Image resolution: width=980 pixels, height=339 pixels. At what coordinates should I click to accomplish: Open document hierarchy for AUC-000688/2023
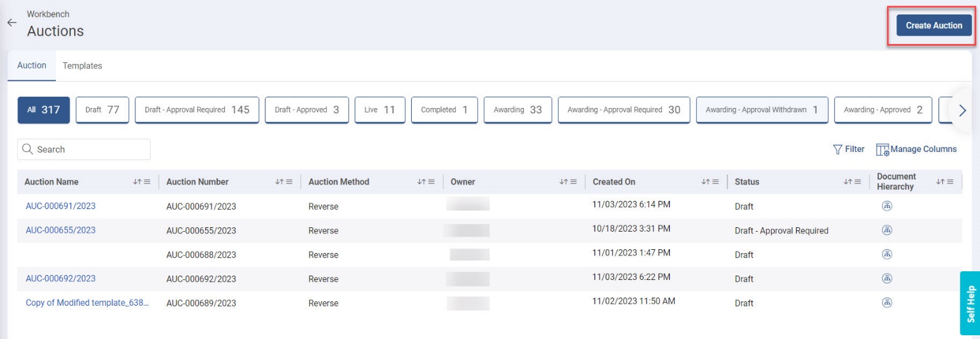pos(887,254)
